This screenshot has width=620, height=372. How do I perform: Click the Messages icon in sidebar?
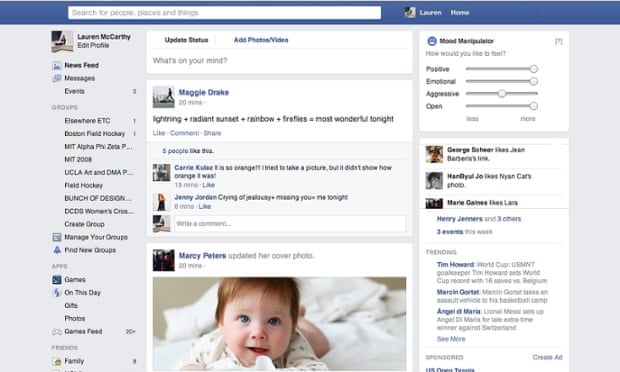pyautogui.click(x=57, y=78)
